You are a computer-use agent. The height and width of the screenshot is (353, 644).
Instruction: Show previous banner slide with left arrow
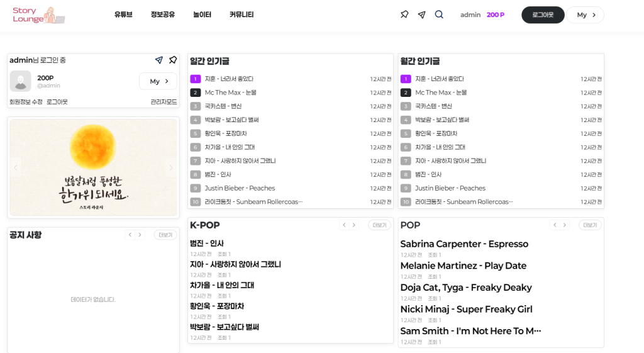(x=16, y=167)
